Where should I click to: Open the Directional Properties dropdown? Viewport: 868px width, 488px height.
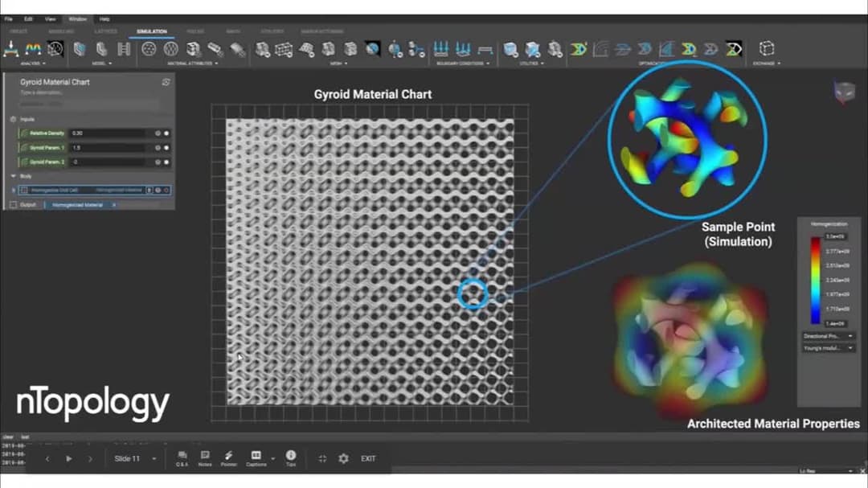829,335
